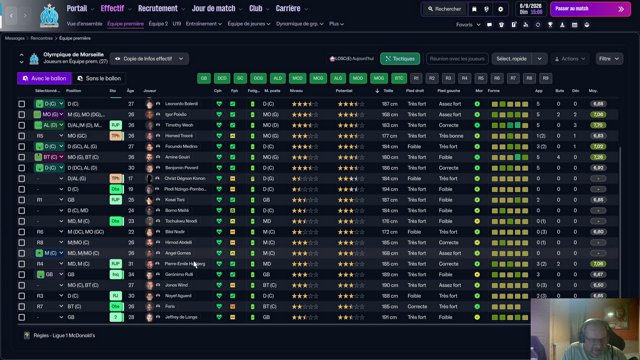Tick the checkbox for Leonardo Balerdi
The image size is (640, 360).
point(22,104)
